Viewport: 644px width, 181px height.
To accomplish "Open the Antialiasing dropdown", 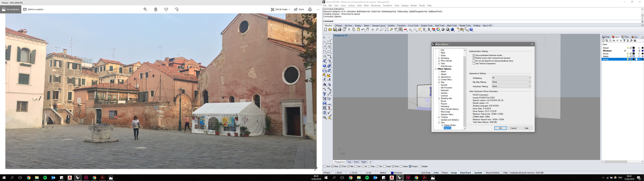I will [511, 78].
